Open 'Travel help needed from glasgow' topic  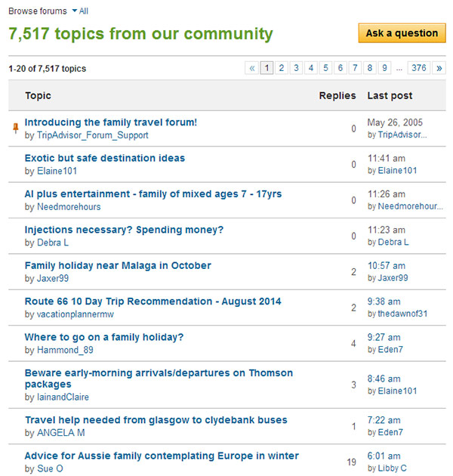(x=156, y=420)
